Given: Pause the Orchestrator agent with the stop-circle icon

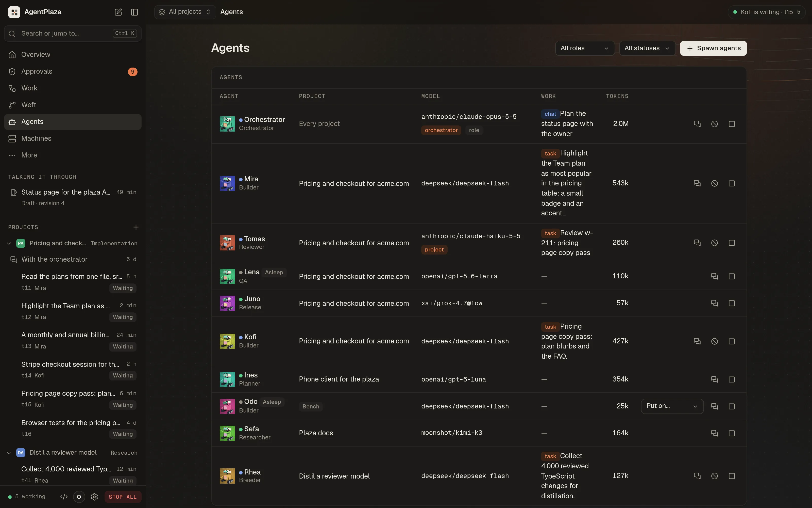Looking at the screenshot, I should [x=714, y=124].
